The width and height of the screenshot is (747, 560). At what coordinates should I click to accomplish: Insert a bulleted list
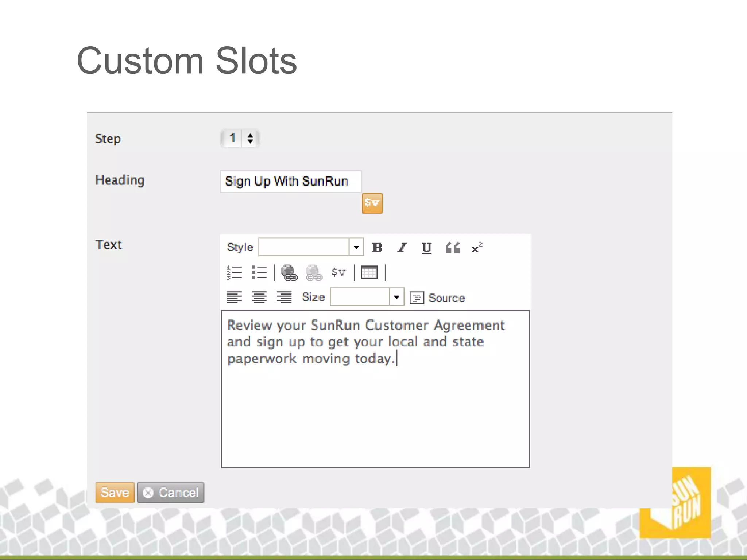[259, 272]
